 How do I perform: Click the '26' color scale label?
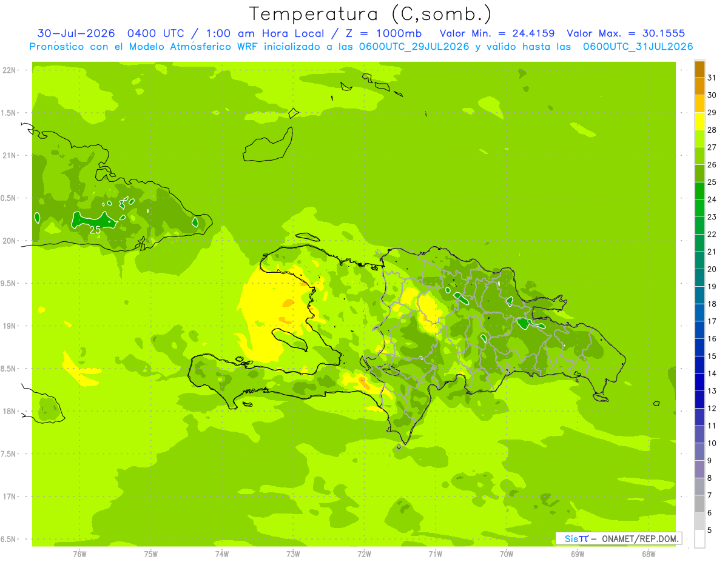tap(712, 165)
